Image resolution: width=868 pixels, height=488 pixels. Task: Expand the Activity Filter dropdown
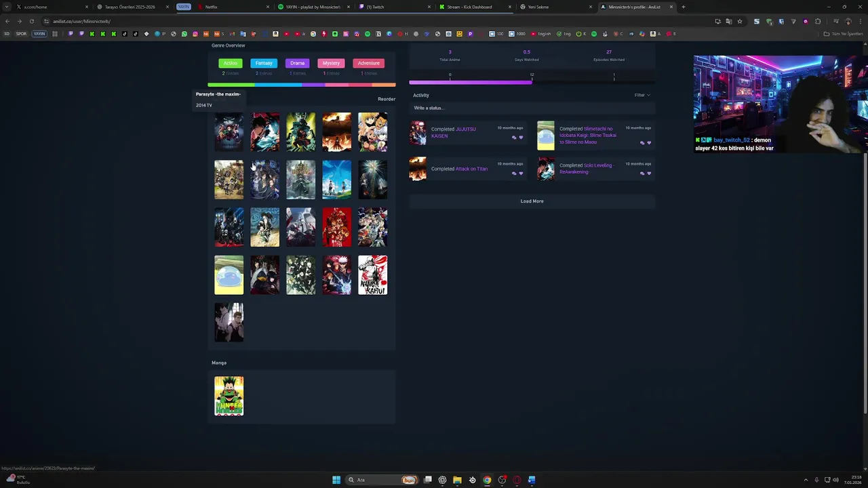642,95
